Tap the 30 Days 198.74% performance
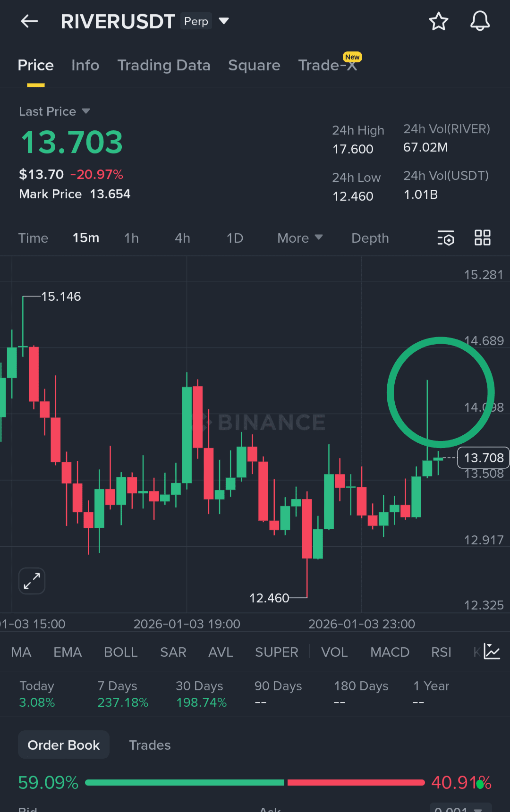The height and width of the screenshot is (812, 510). (x=202, y=694)
